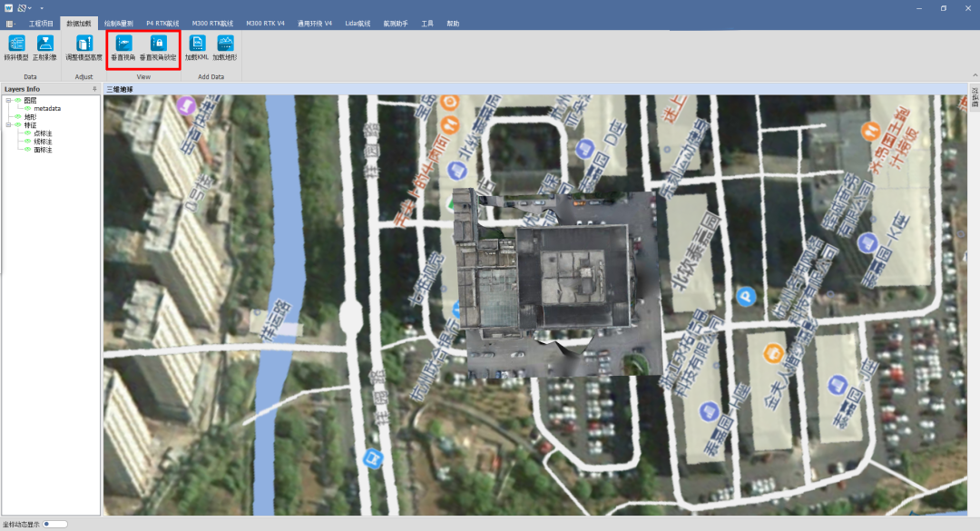
Task: Open the P4 RTK航线 tab
Action: 162,24
